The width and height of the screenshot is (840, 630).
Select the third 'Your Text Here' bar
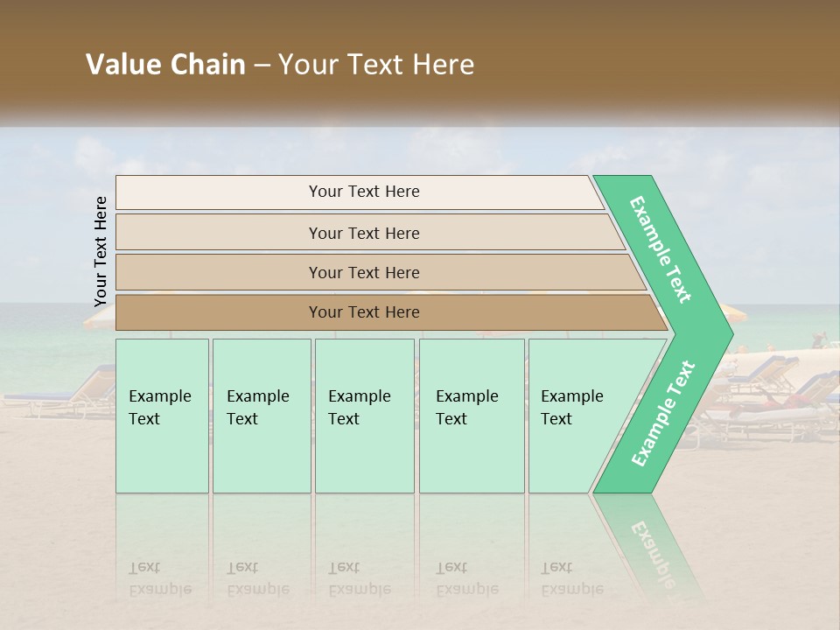pyautogui.click(x=381, y=272)
